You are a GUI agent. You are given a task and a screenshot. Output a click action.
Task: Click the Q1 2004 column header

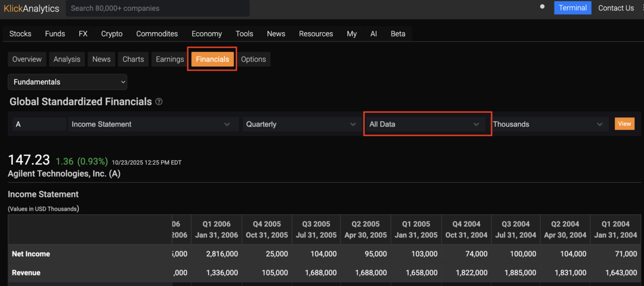(615, 230)
